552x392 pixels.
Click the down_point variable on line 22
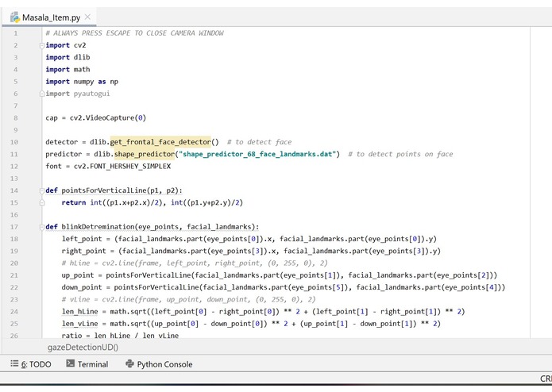82,287
